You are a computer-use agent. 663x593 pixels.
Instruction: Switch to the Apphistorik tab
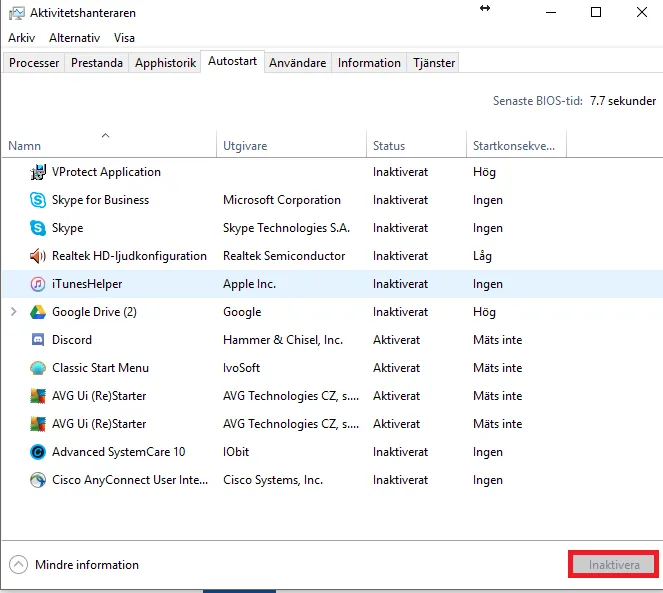165,63
